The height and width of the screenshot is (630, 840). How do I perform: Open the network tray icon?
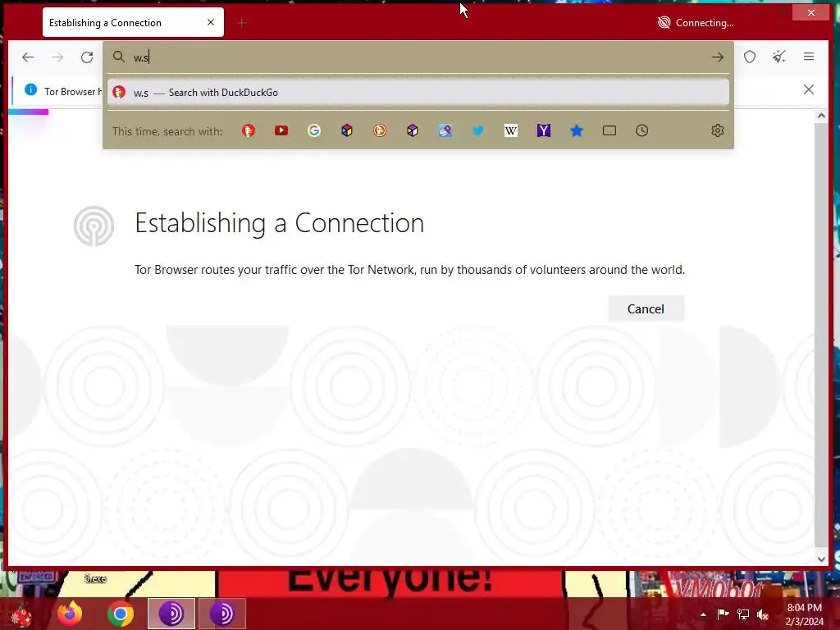click(743, 614)
